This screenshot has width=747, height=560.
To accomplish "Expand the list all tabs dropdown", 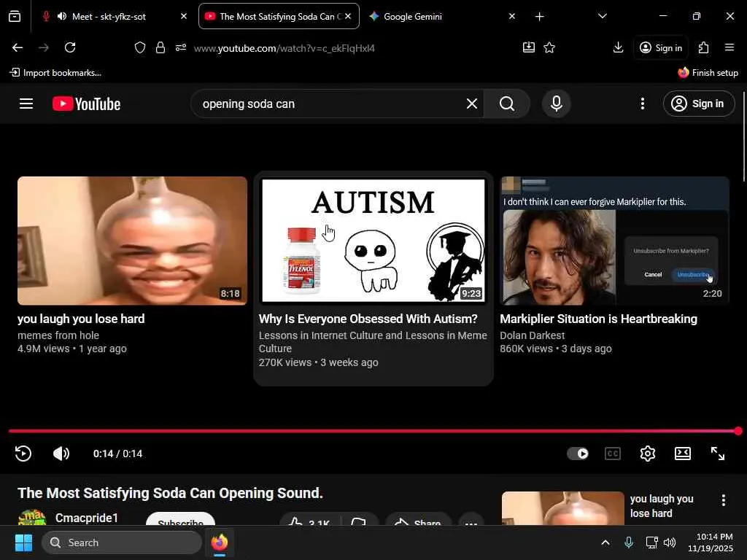I will coord(602,17).
